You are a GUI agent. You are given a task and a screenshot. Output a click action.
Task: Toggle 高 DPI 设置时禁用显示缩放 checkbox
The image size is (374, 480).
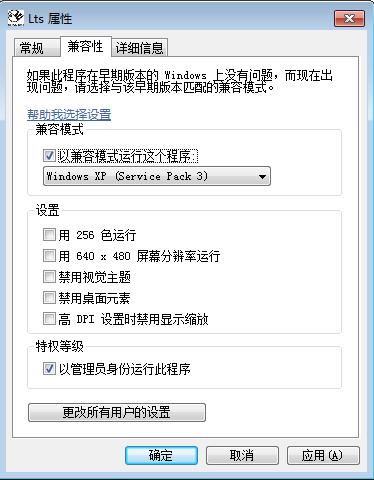(49, 319)
